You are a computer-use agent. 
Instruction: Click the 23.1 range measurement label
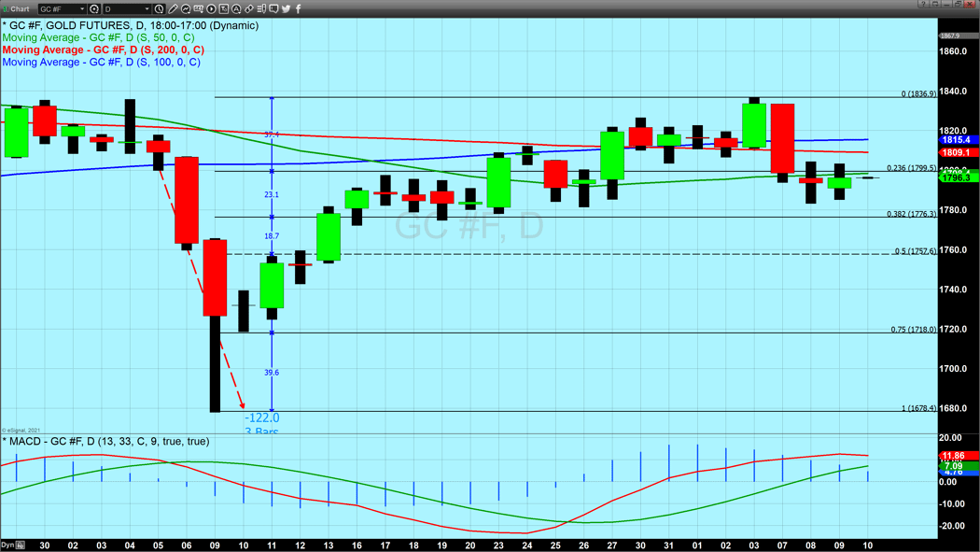[272, 195]
